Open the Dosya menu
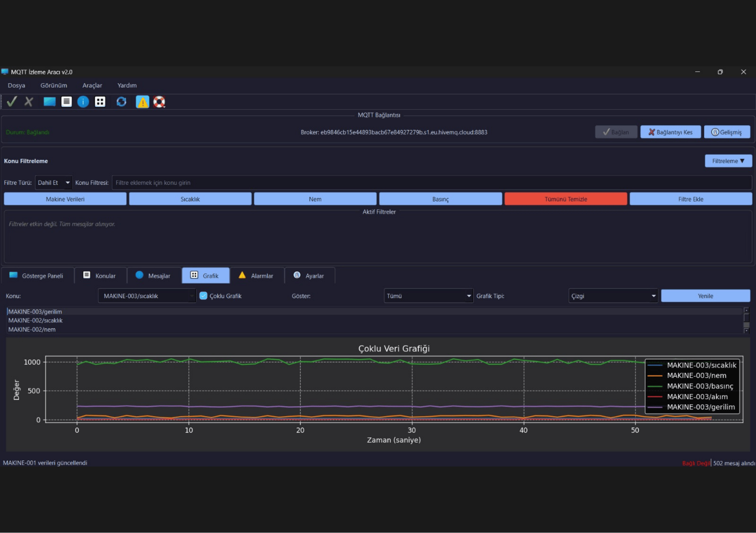This screenshot has width=756, height=533. (17, 85)
